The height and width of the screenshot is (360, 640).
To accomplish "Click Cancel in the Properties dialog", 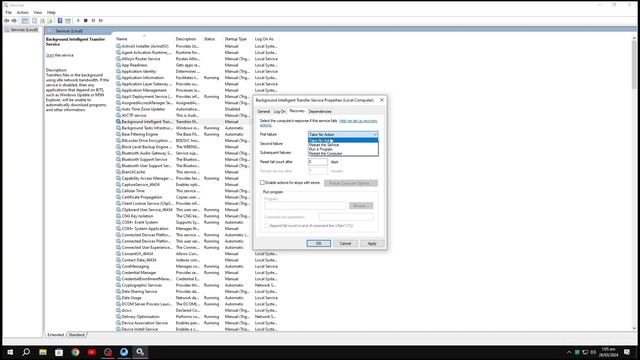I will tap(345, 243).
